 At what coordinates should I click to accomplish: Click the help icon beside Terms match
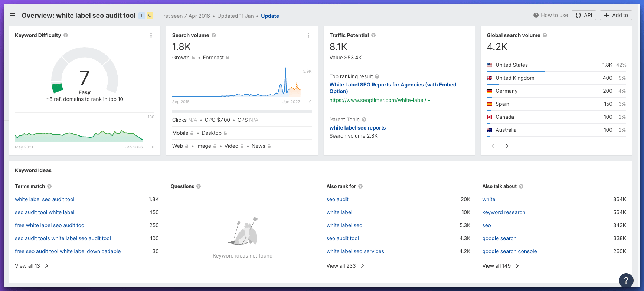(x=49, y=186)
